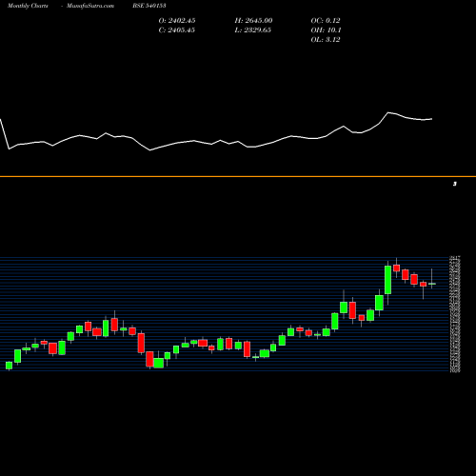Click the MunafaSutra.com label
Image resolution: width=476 pixels, height=476 pixels.
pyautogui.click(x=90, y=6)
